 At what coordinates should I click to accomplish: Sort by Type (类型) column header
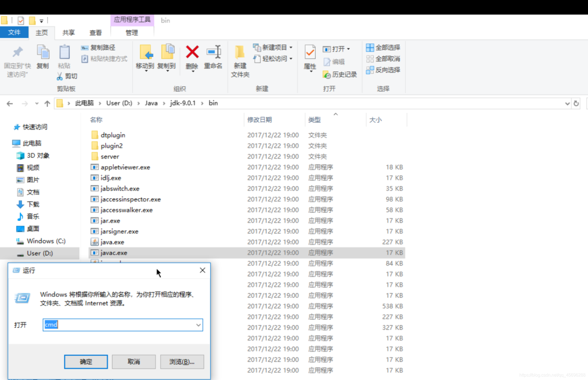pyautogui.click(x=314, y=120)
